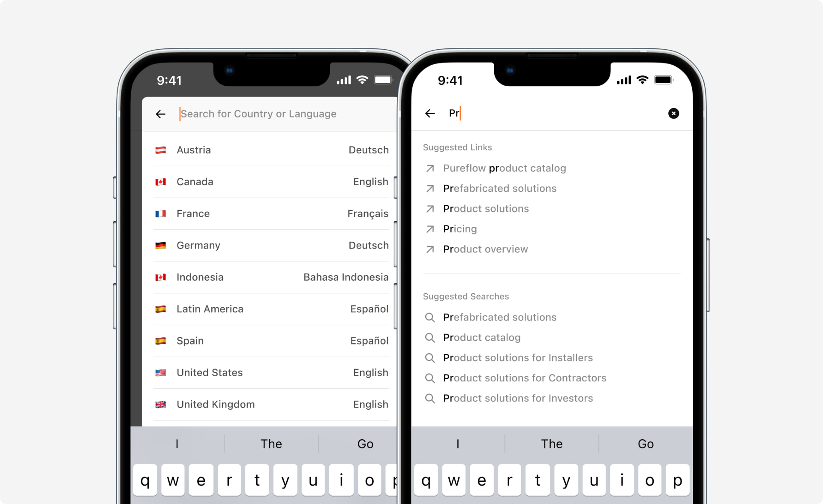Tap the back arrow on left phone
The width and height of the screenshot is (823, 504).
click(x=161, y=114)
